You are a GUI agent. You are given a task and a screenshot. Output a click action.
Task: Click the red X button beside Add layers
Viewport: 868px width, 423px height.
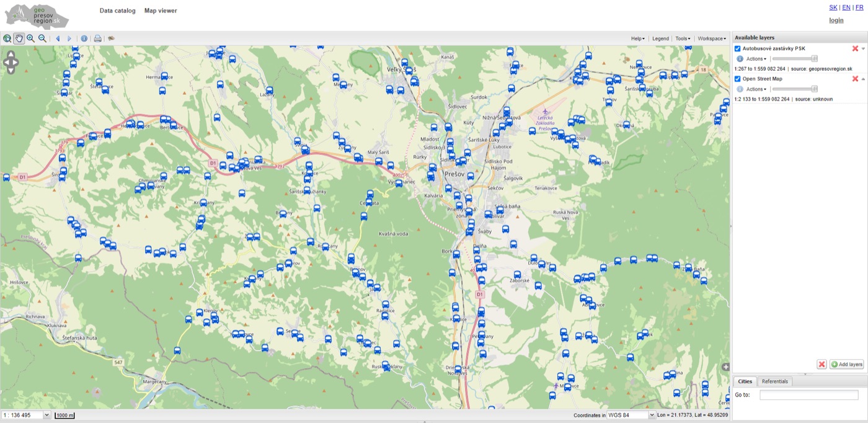click(821, 364)
